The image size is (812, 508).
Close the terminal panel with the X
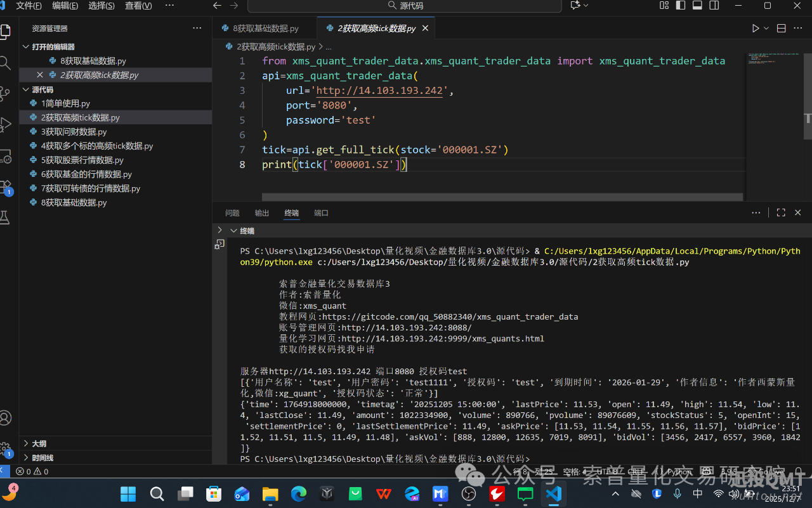pyautogui.click(x=797, y=212)
